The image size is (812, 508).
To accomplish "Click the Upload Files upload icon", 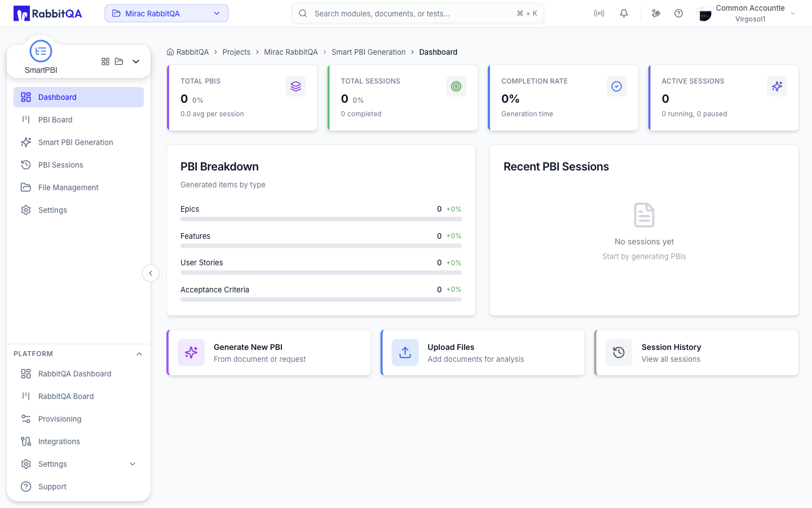I will pyautogui.click(x=405, y=353).
